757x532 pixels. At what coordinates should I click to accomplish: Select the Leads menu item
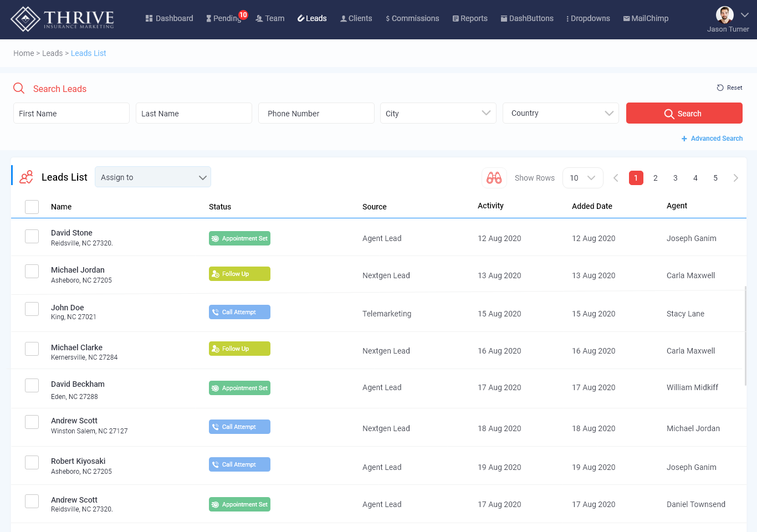point(312,18)
